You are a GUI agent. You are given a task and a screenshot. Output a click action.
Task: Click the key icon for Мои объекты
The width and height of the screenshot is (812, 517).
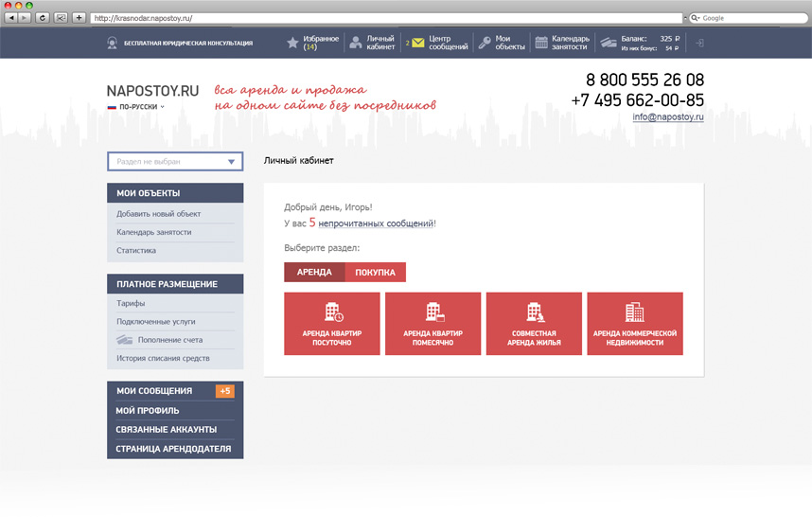pos(485,43)
